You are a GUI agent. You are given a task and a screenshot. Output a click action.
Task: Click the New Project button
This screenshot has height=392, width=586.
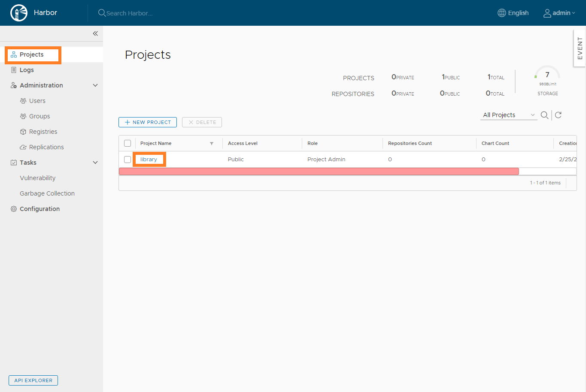[148, 122]
